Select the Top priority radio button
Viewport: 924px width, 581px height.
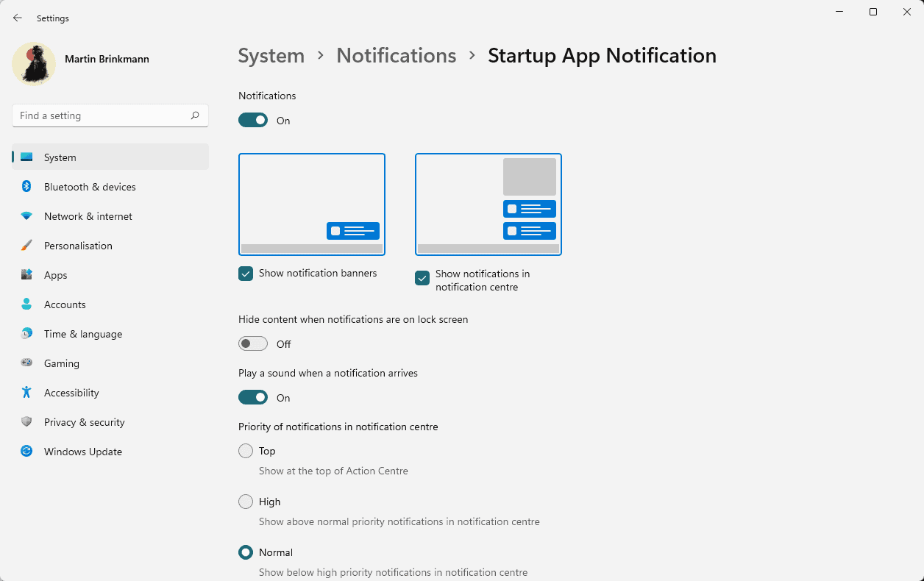(x=246, y=451)
